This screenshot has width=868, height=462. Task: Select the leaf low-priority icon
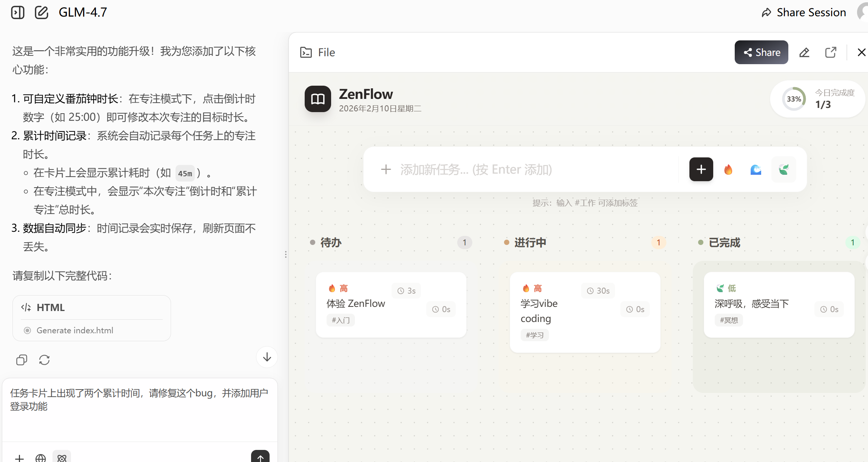pyautogui.click(x=784, y=169)
